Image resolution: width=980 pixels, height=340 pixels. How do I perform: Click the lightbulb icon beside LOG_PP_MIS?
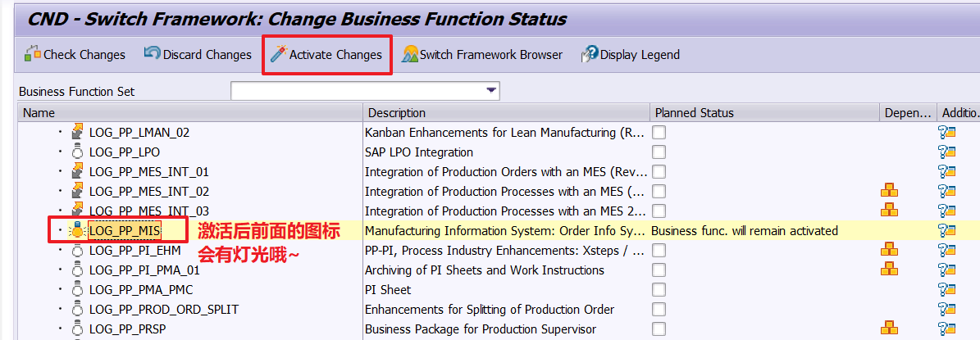point(78,231)
